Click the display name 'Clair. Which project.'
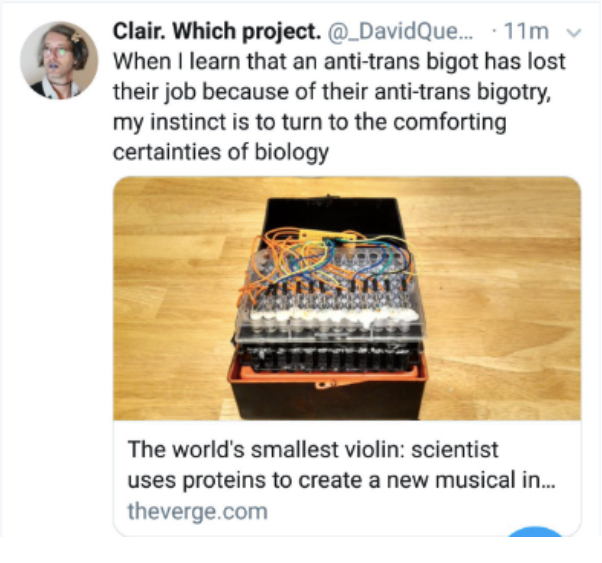Viewport: 602px width, 563px height. click(217, 31)
